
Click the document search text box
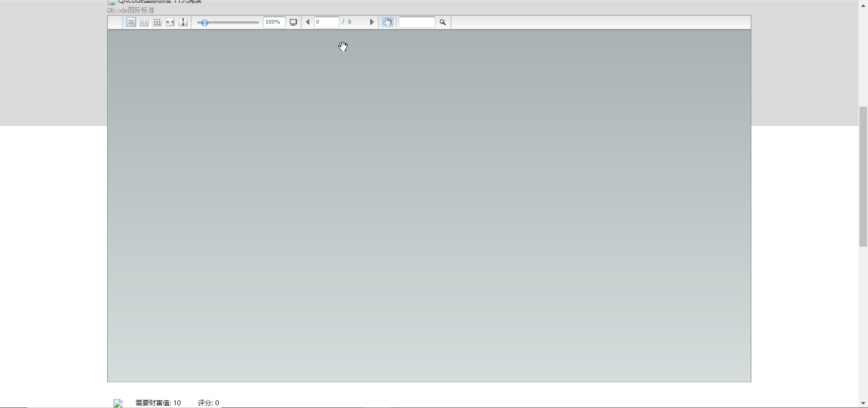(417, 22)
